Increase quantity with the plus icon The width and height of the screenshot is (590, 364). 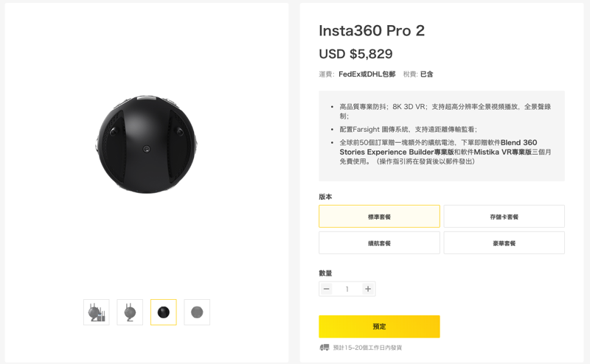(368, 289)
